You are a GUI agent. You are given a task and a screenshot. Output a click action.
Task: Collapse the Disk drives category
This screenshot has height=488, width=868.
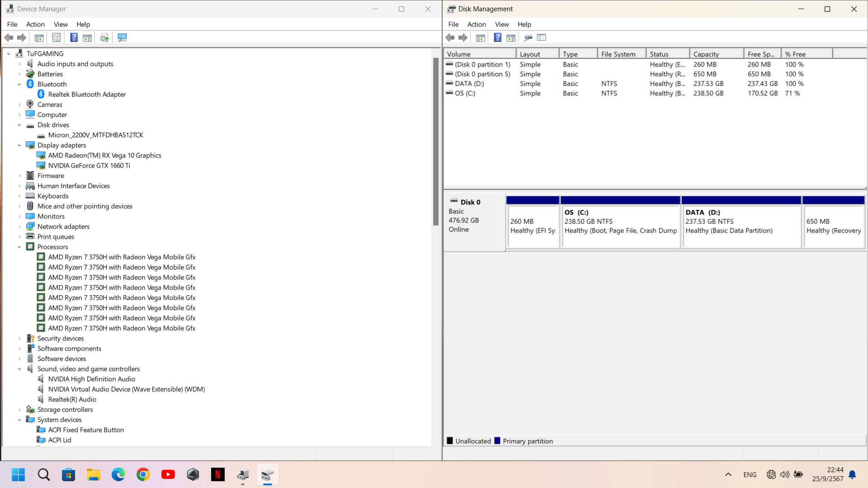(19, 125)
